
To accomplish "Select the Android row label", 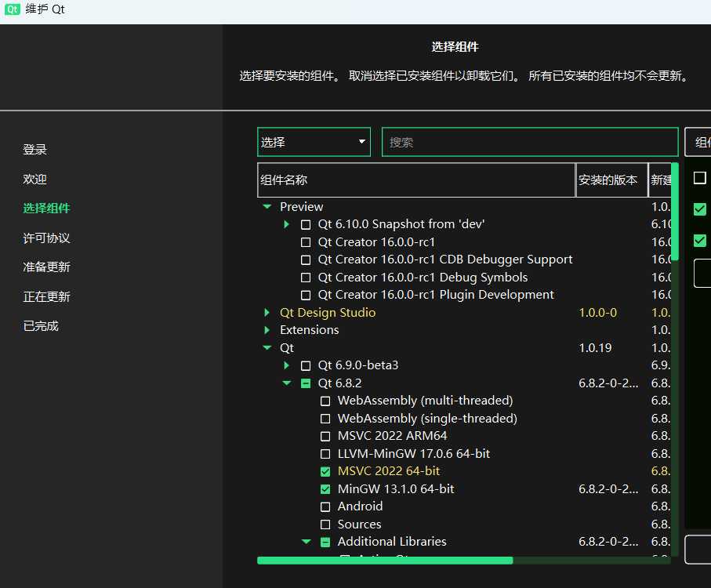I will (360, 506).
